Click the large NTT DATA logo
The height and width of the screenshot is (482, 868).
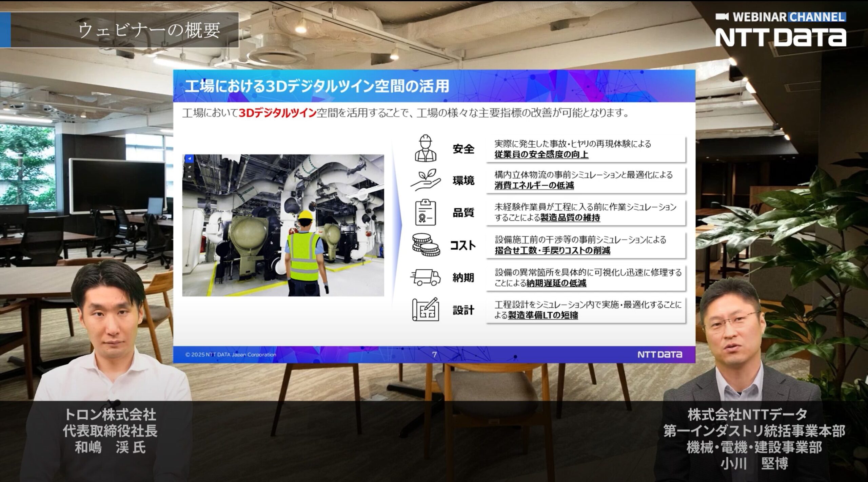[x=781, y=37]
